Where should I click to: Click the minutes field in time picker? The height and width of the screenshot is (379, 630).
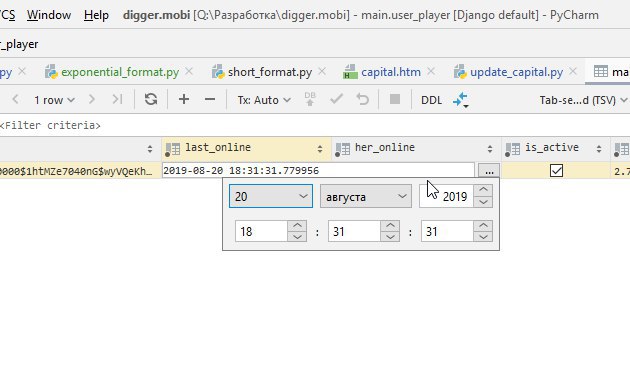tap(354, 231)
